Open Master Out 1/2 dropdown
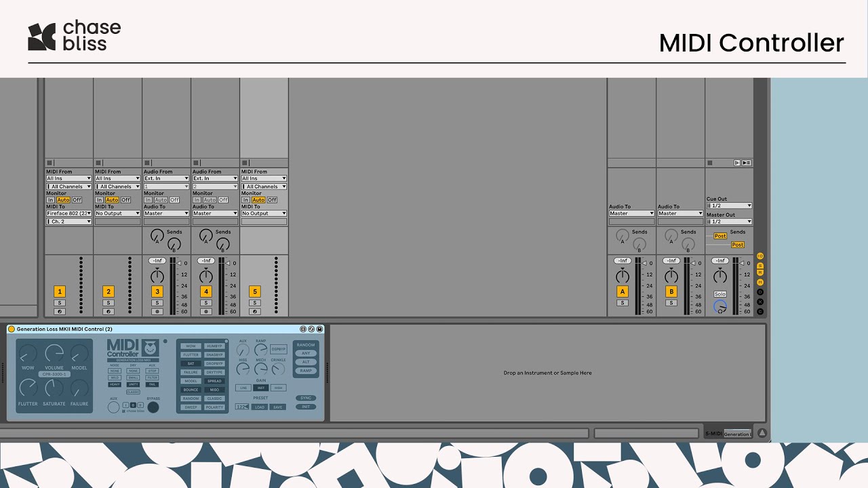The image size is (868, 488). pos(729,222)
